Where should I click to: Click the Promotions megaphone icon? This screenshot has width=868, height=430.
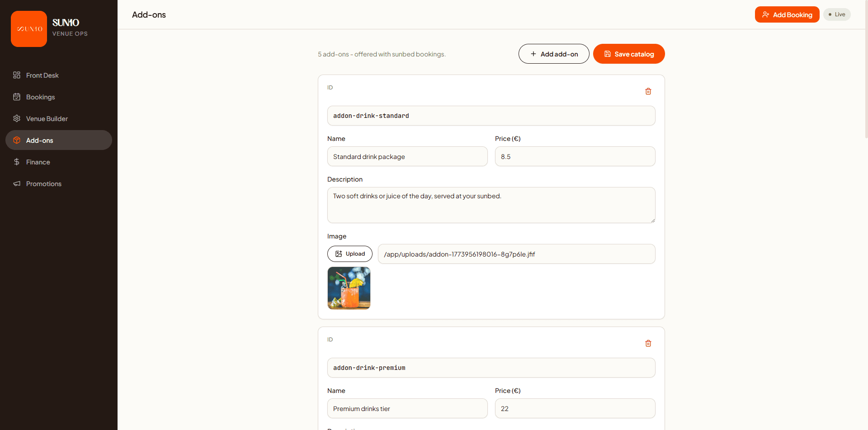(17, 183)
